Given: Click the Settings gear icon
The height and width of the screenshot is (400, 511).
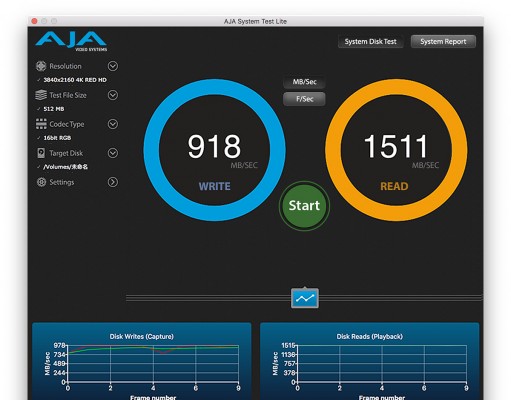Looking at the screenshot, I should click(41, 182).
